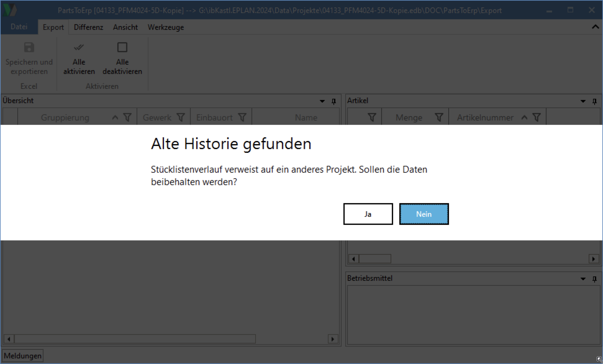Switch to the Differenz ribbon tab
Image resolution: width=603 pixels, height=364 pixels.
pos(88,27)
